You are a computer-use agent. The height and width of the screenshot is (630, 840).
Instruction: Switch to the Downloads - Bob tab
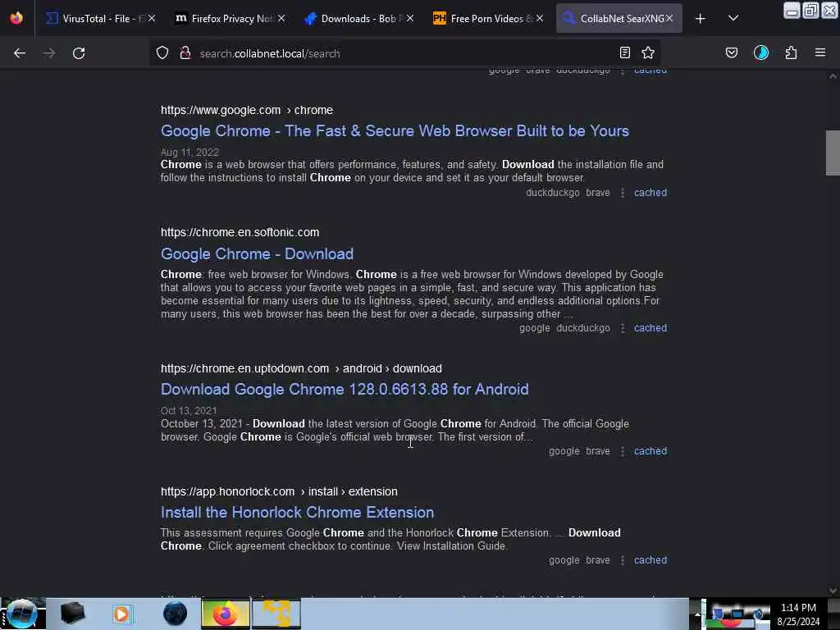click(359, 19)
